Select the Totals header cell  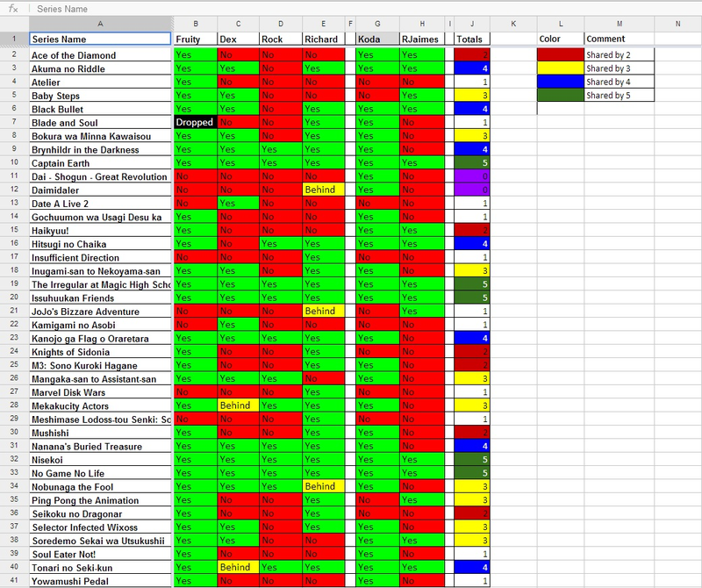472,39
